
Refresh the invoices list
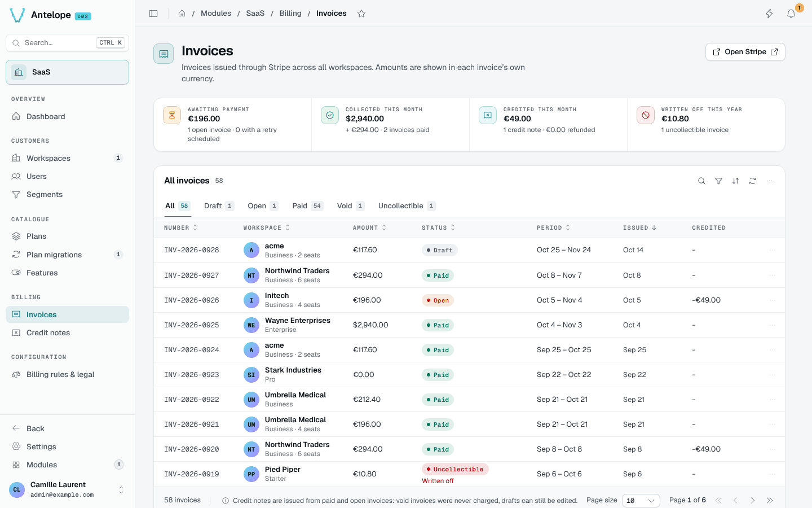[x=752, y=181]
